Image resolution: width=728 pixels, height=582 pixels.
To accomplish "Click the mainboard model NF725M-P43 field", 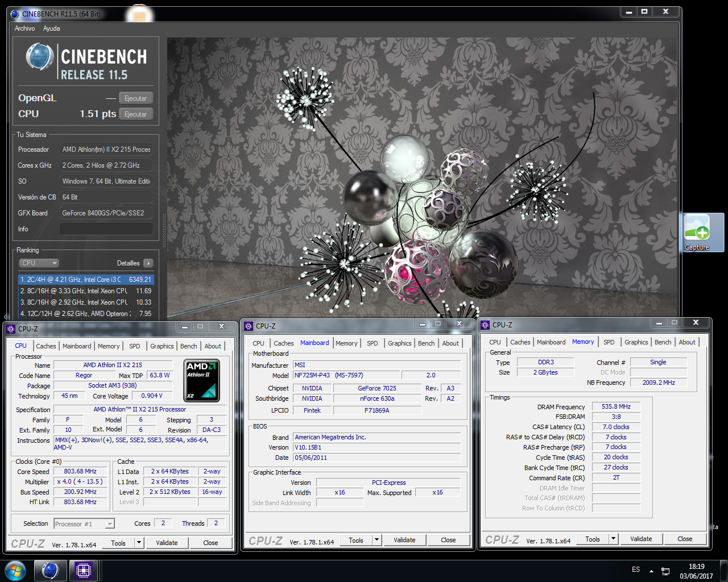I will click(x=346, y=375).
